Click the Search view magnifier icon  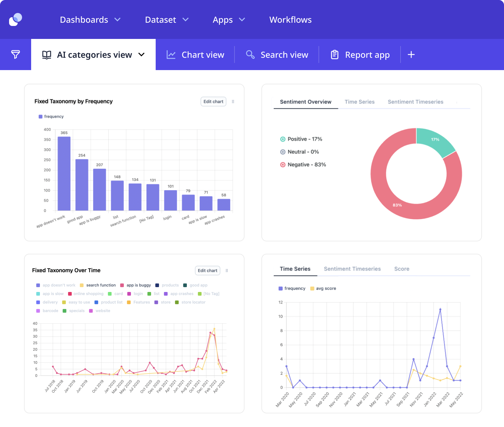click(x=250, y=55)
